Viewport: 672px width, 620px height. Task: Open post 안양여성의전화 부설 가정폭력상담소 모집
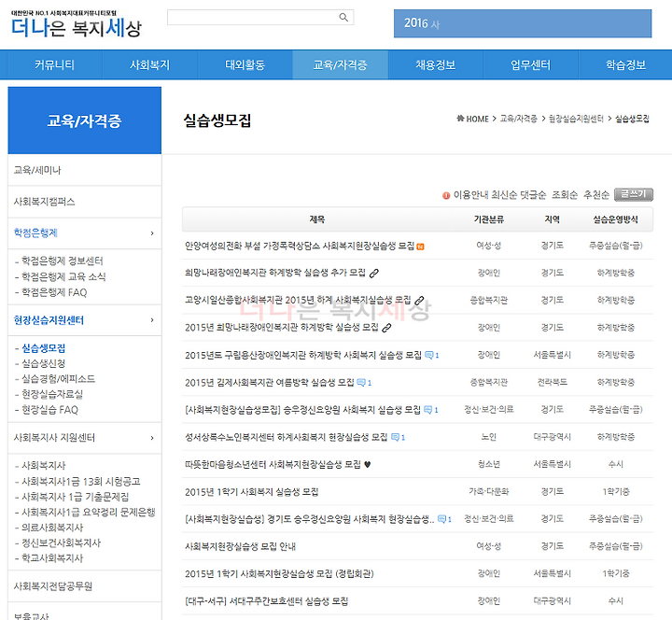click(x=300, y=246)
